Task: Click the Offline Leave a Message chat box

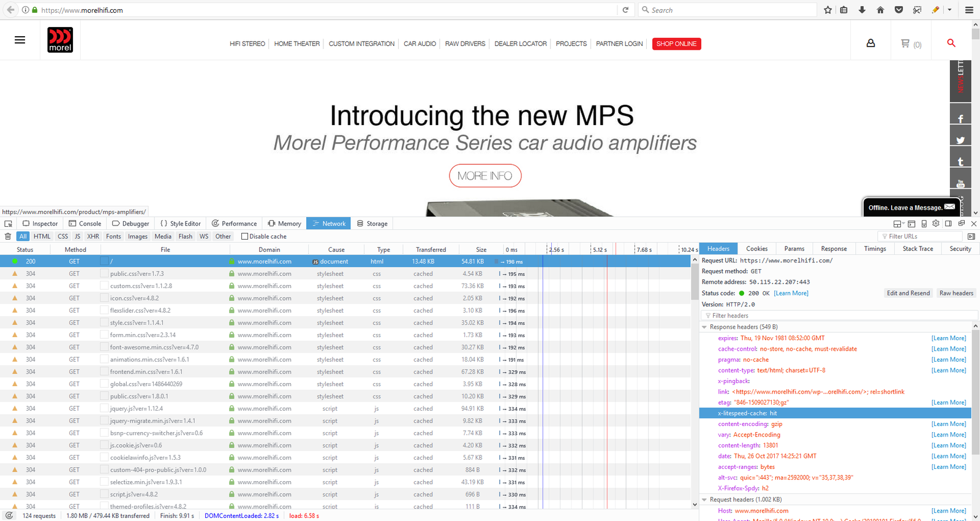Action: [911, 207]
